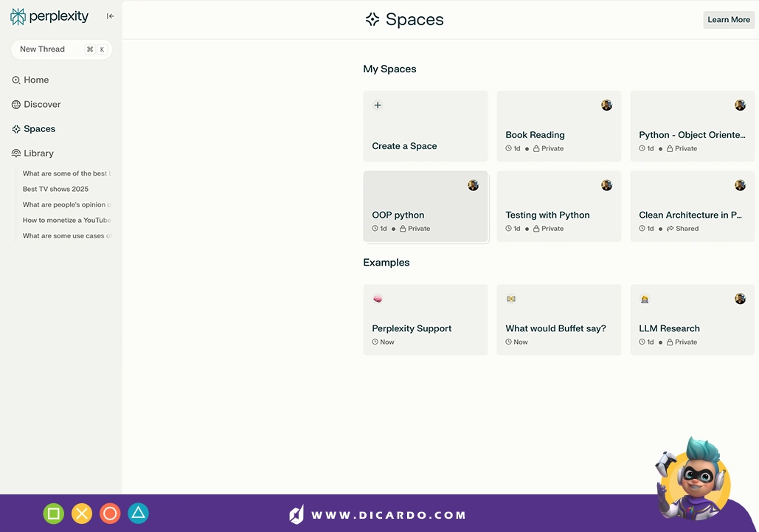The height and width of the screenshot is (532, 759).
Task: Open the OOP python space
Action: (426, 206)
